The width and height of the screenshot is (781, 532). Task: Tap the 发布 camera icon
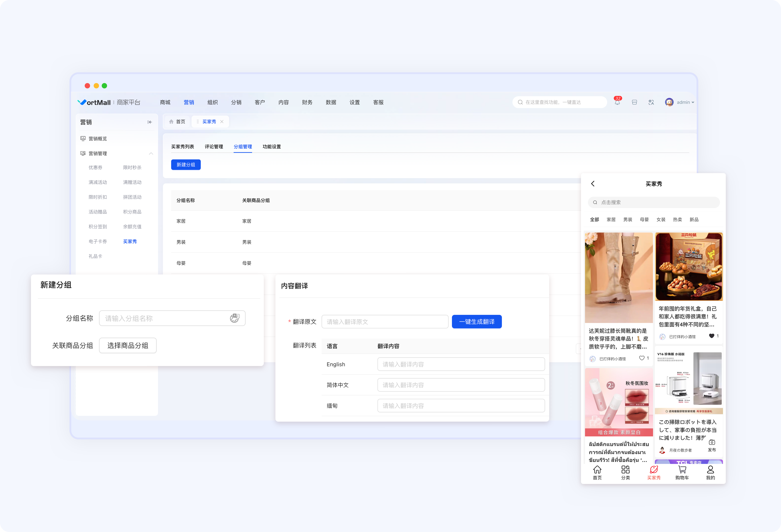pyautogui.click(x=712, y=442)
